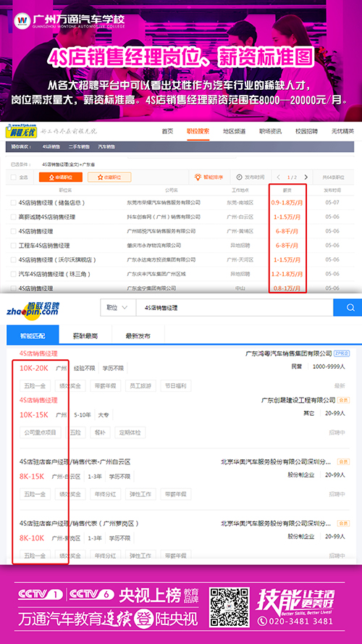Check 汽车4S店销售经理（珠三角）checkbox
Image resolution: width=362 pixels, height=644 pixels.
(x=14, y=274)
